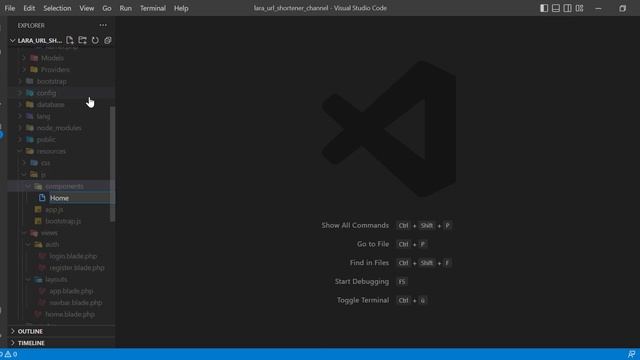Open the File menu

click(10, 8)
